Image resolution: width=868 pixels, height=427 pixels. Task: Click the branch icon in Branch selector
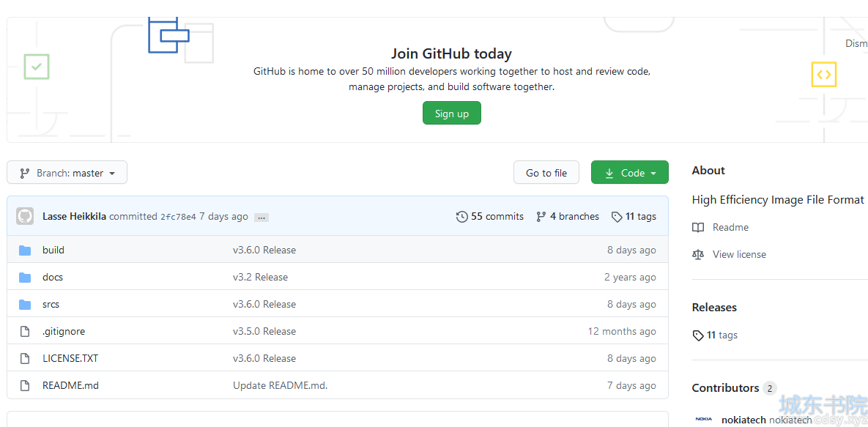click(24, 174)
